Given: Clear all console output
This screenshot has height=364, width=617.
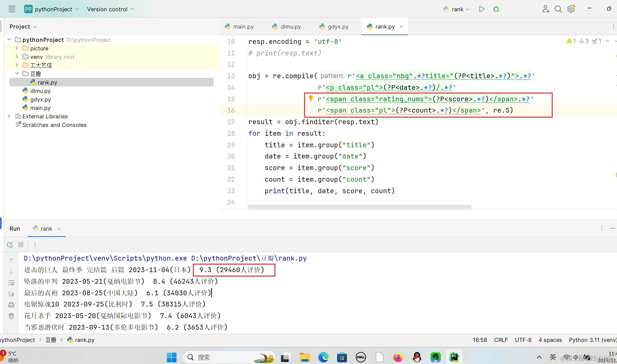Looking at the screenshot, I should coord(11,316).
